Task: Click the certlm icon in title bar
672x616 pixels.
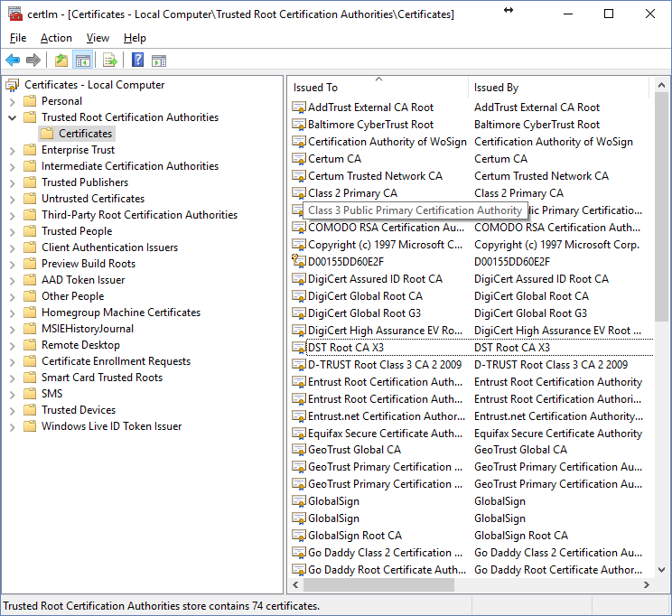Action: [14, 14]
